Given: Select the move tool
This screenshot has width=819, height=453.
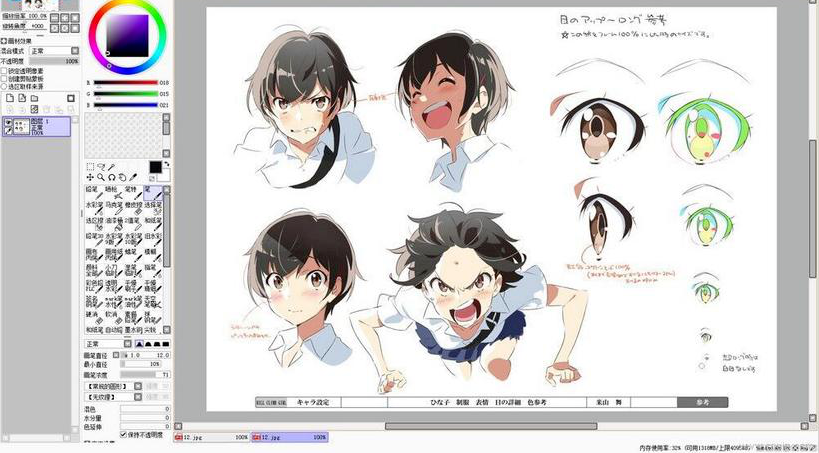Looking at the screenshot, I should coord(90,177).
